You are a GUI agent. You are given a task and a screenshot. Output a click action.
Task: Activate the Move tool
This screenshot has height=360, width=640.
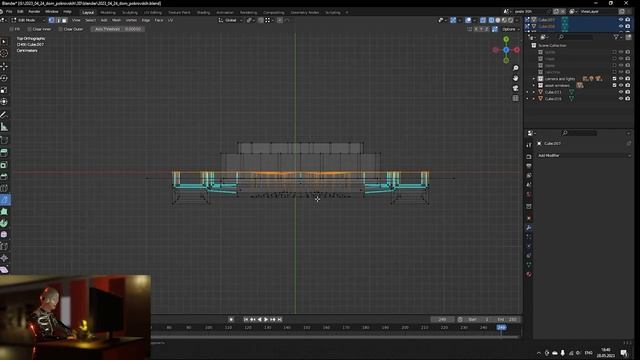click(4, 66)
